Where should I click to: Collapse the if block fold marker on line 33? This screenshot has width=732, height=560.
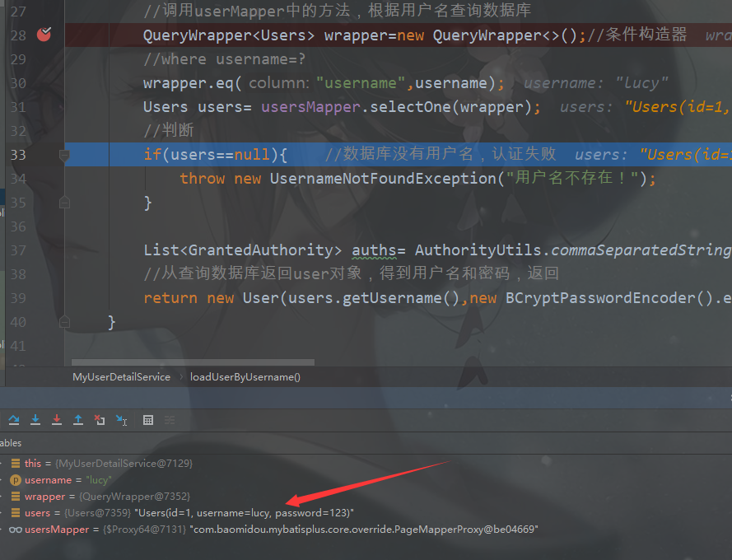point(64,155)
